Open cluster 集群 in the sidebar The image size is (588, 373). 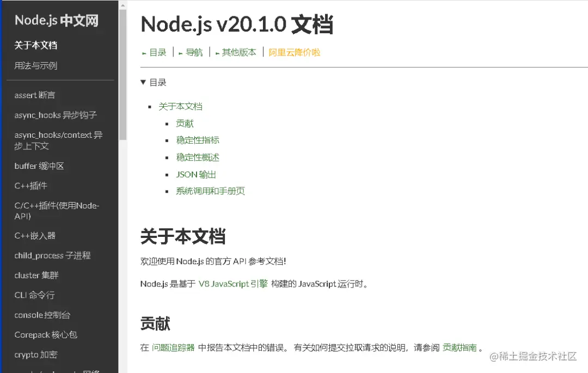36,275
